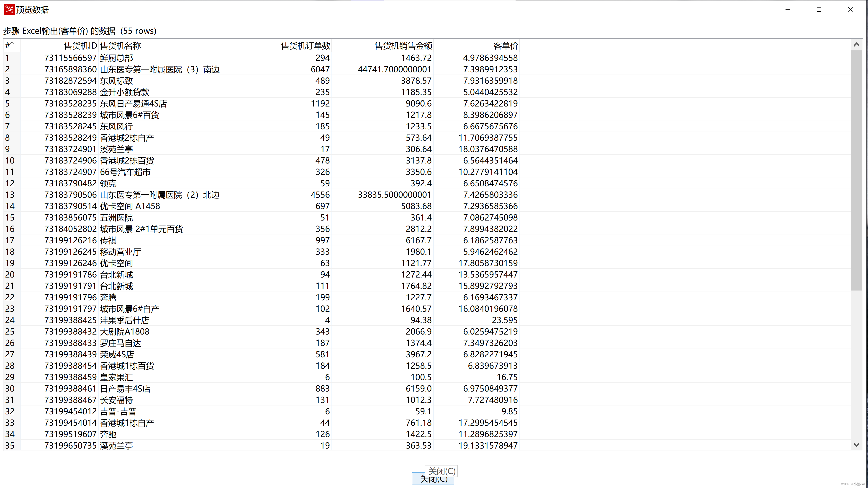Screen dimensions: 868x488
Task: Select row number 24 沣果季后什店
Action: [x=124, y=320]
